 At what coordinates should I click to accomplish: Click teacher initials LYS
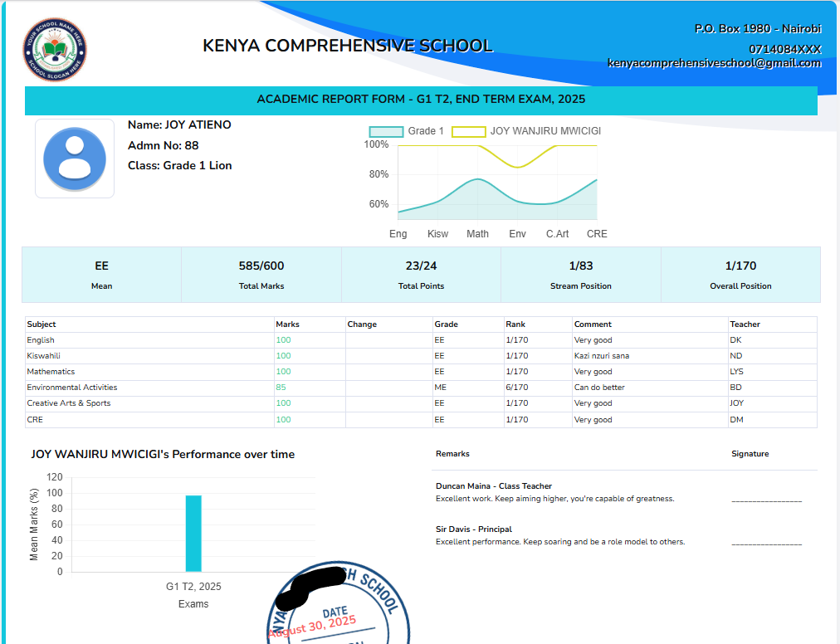(x=736, y=372)
